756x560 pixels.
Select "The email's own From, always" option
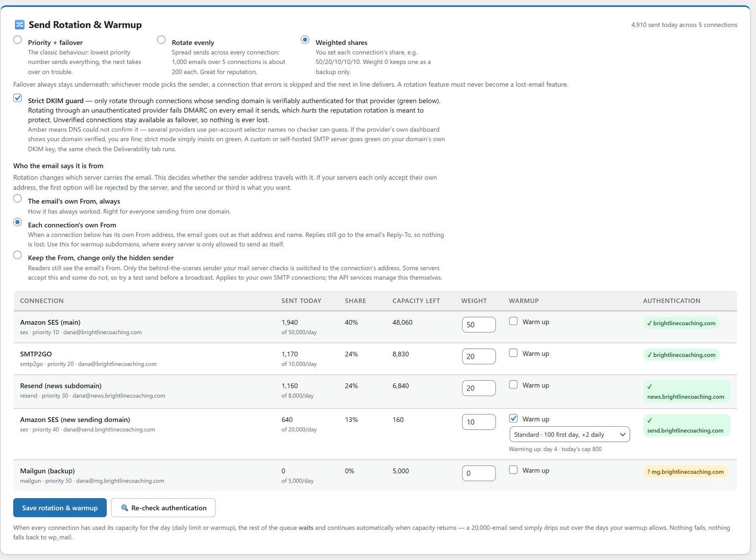tap(17, 198)
